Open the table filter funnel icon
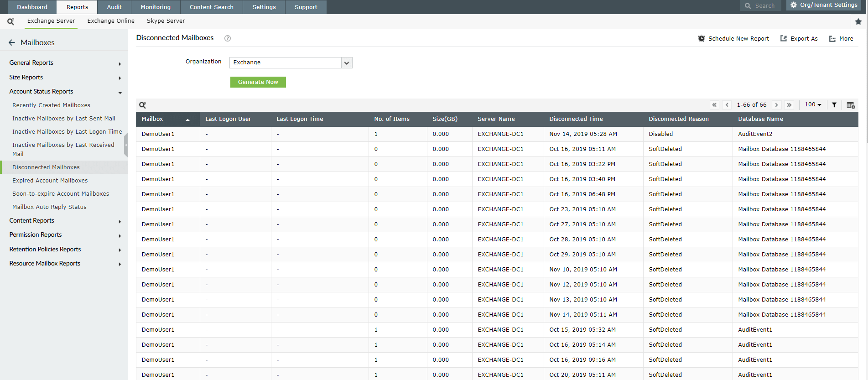868x380 pixels. pyautogui.click(x=834, y=105)
